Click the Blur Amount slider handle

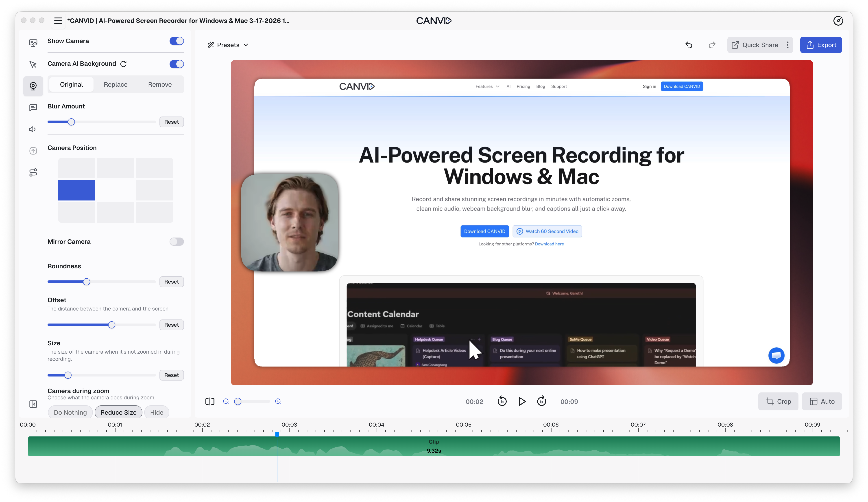(71, 122)
